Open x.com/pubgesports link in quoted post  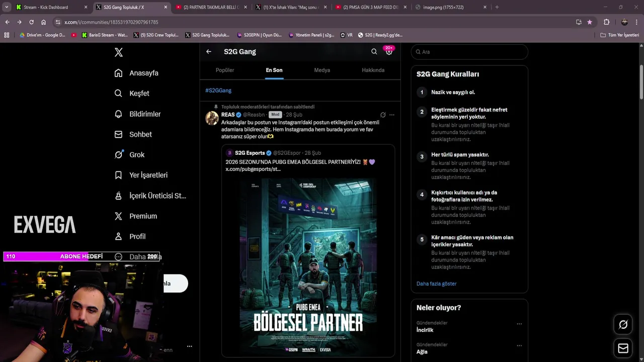coord(253,169)
